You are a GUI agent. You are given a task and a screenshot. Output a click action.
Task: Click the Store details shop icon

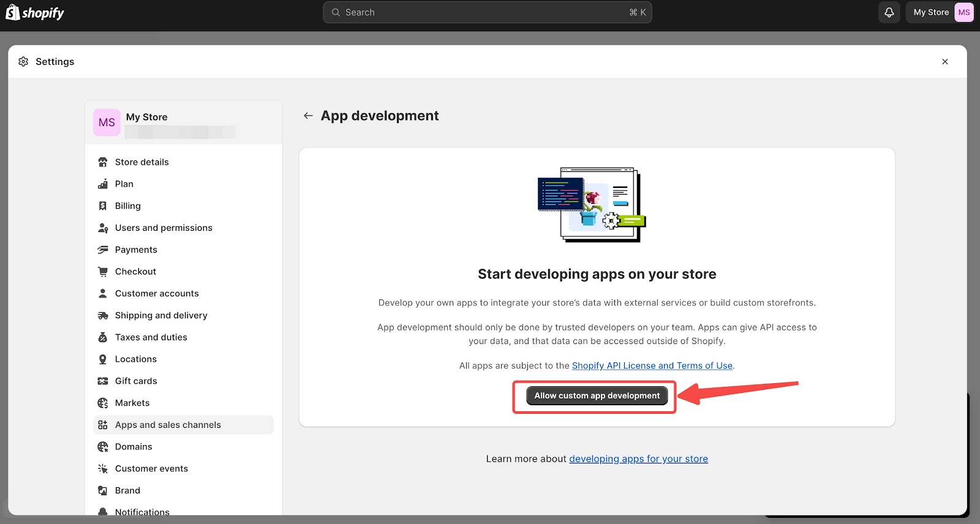[103, 162]
